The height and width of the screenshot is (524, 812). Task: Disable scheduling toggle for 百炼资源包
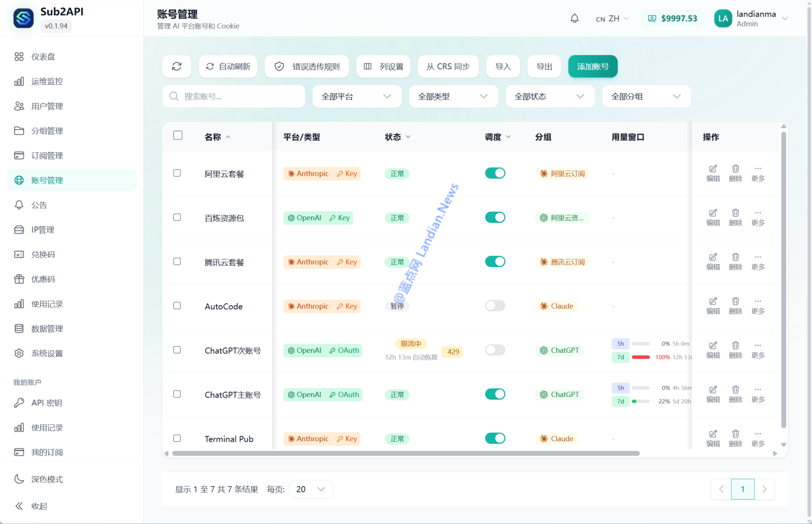[x=495, y=217]
